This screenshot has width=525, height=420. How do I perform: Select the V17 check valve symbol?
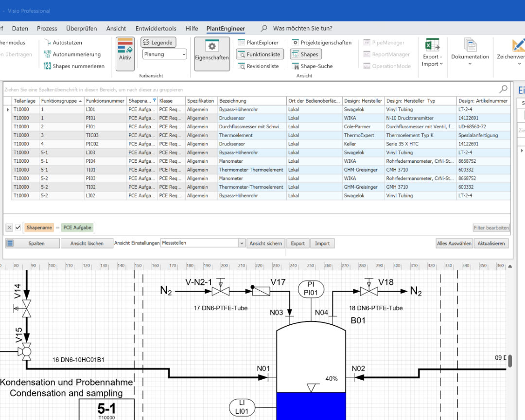(261, 291)
